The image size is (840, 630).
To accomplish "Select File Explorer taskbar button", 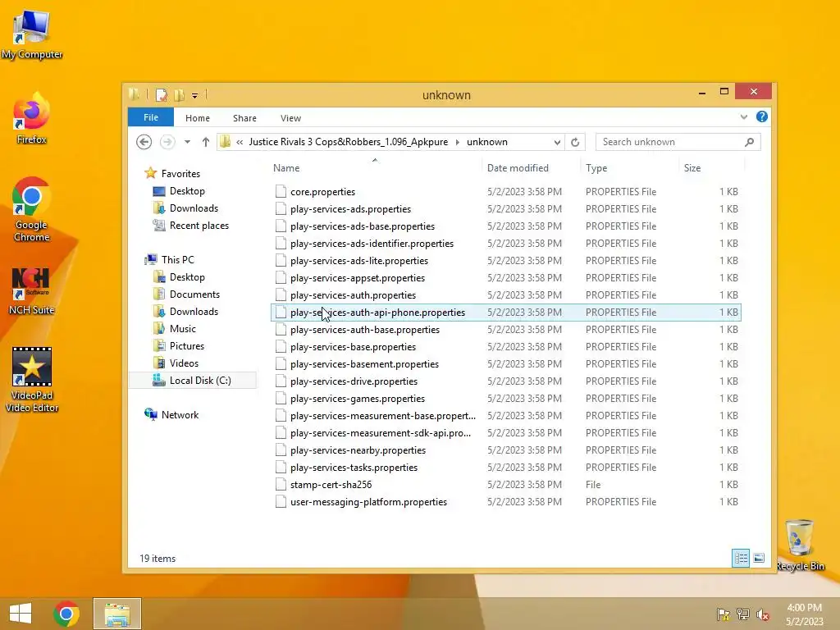I will [117, 614].
